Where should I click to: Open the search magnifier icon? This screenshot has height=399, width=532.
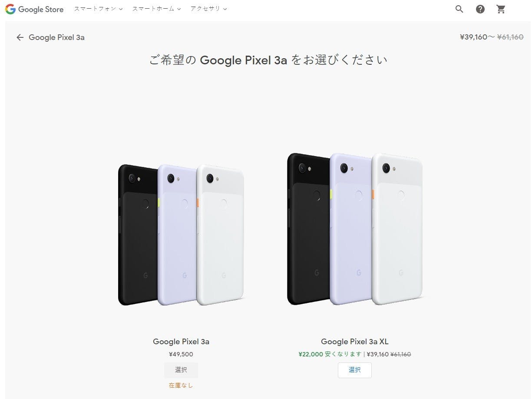[459, 9]
